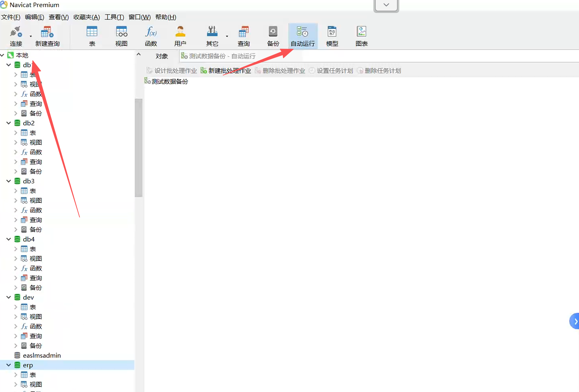579x392 pixels.
Task: Select the 查询 node under dev
Action: (x=36, y=336)
